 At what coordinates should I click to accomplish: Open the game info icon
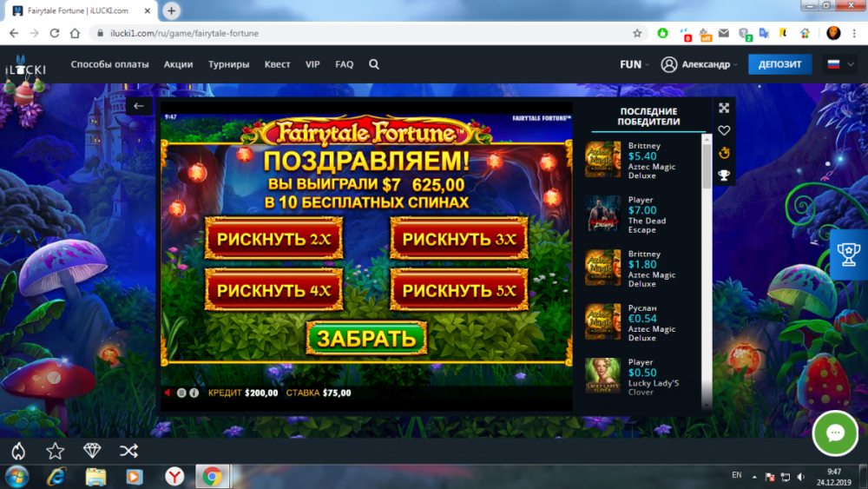[194, 393]
